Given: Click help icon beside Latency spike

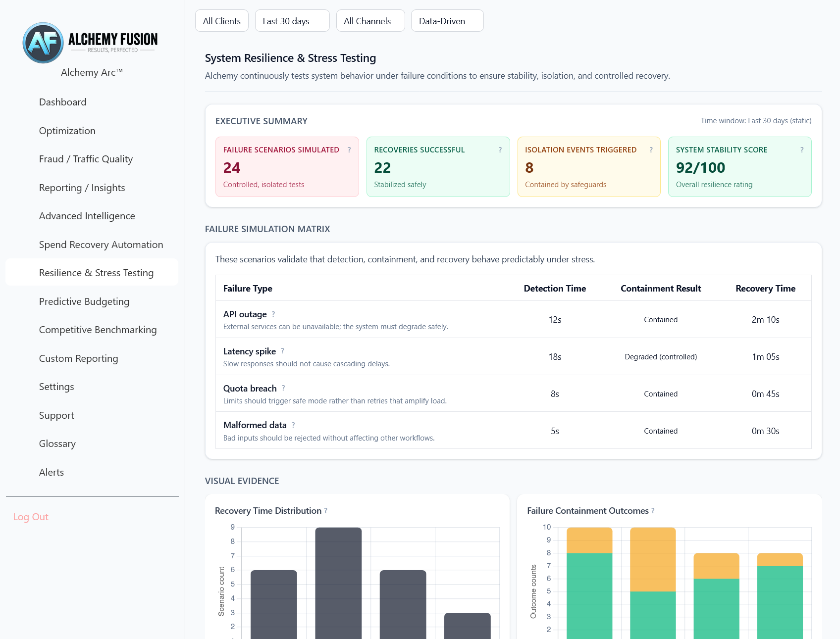Looking at the screenshot, I should (x=282, y=351).
